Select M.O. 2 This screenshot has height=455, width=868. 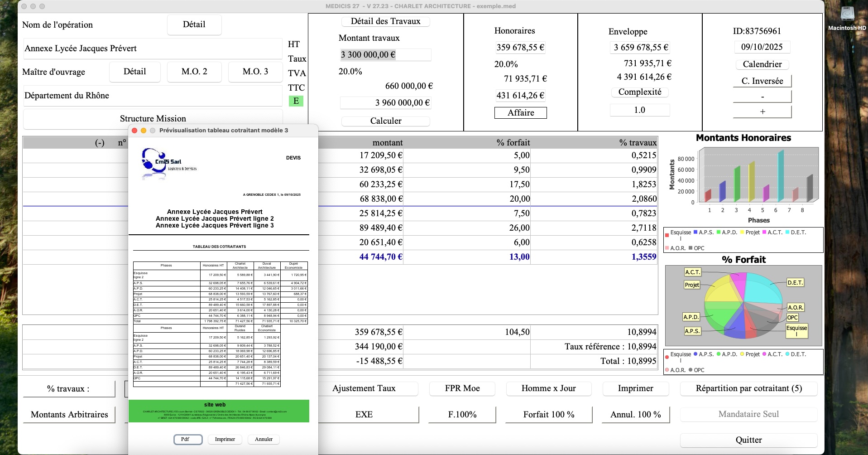tap(194, 72)
